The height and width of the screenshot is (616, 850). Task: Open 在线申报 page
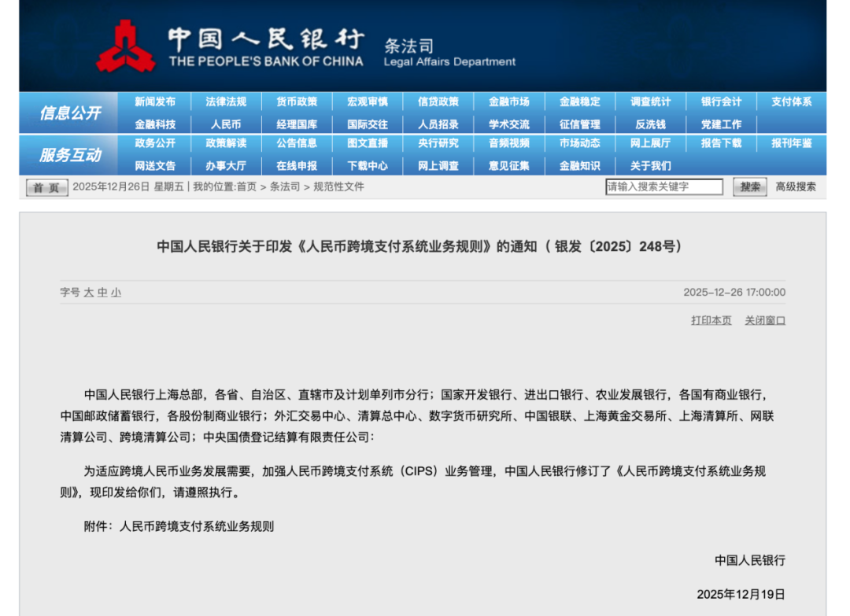(297, 166)
